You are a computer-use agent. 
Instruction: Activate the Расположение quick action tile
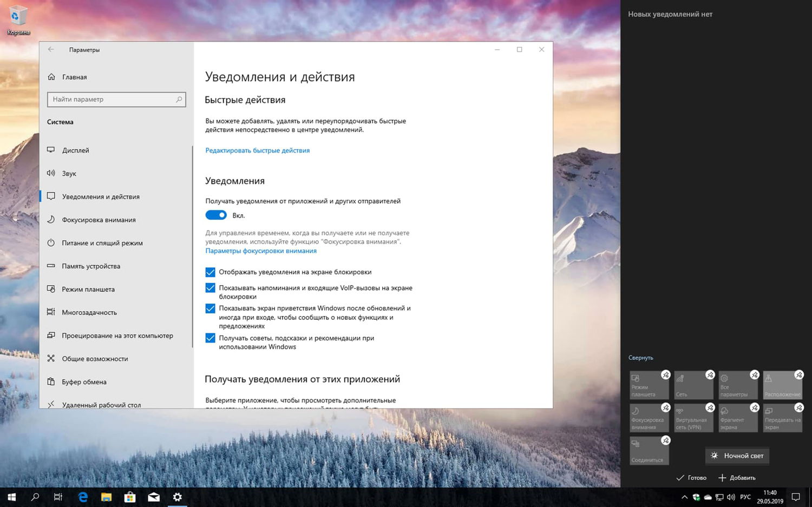click(x=782, y=385)
